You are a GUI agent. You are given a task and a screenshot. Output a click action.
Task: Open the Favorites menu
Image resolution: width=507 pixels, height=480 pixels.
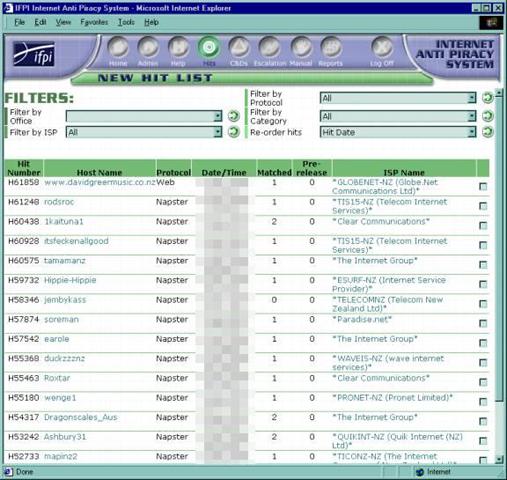(94, 22)
